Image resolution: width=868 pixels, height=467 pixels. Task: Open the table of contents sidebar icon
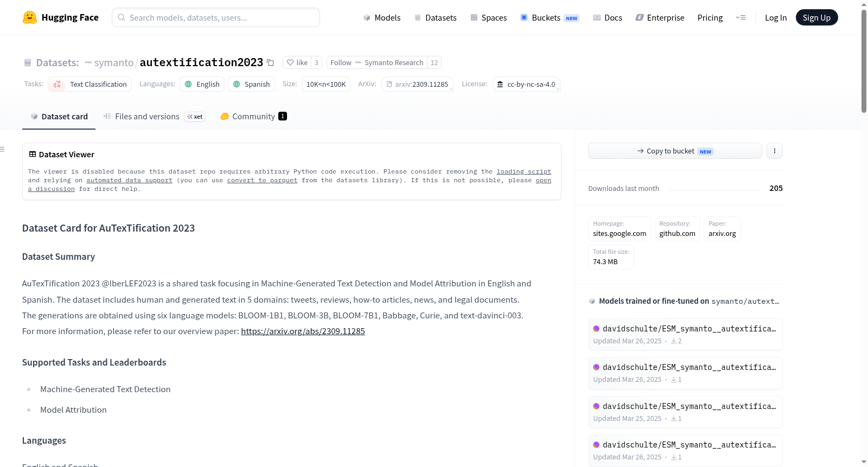[x=3, y=149]
